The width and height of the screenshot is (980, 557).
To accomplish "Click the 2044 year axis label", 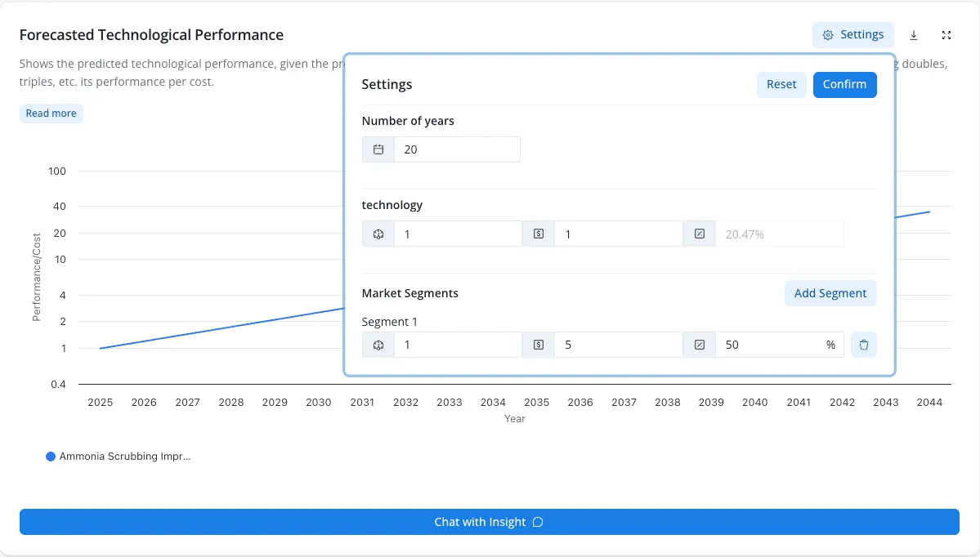I will (929, 402).
